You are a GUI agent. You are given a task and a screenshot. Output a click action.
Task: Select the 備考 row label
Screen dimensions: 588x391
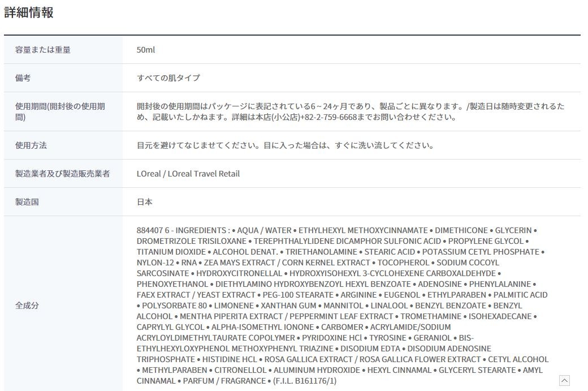(23, 78)
